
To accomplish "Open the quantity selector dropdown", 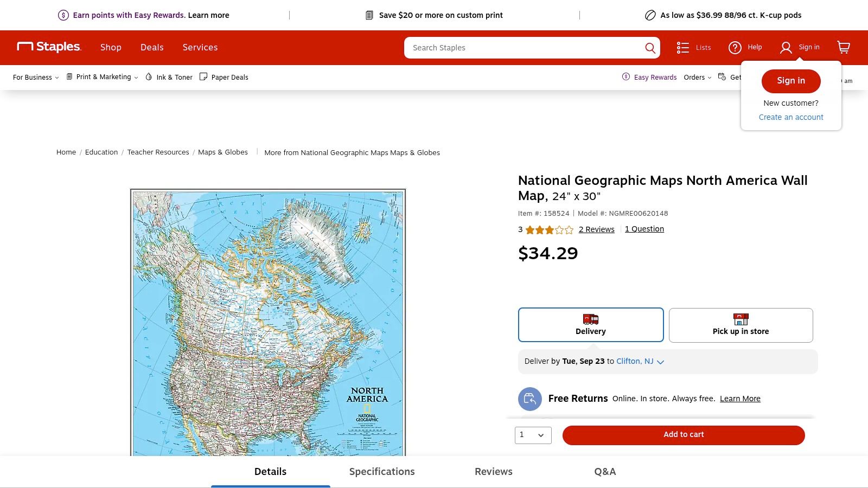I will (533, 435).
